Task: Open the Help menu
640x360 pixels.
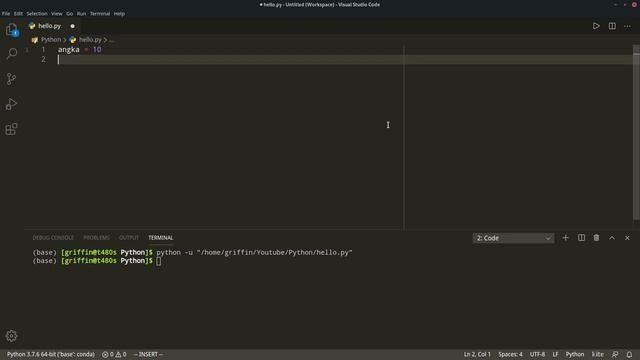Action: pos(119,13)
